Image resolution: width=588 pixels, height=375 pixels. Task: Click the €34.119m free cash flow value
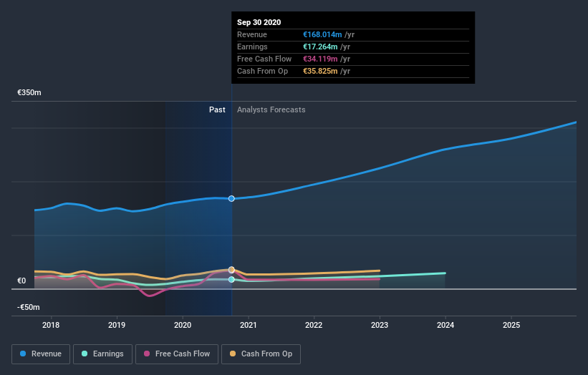coord(320,59)
